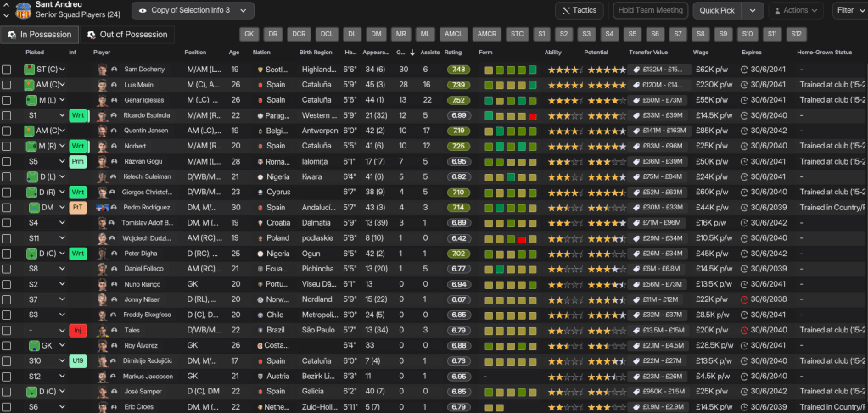Screen dimensions: 868x413
Task: Click Roy Álvarez's GK pitch position icon
Action: (34, 346)
